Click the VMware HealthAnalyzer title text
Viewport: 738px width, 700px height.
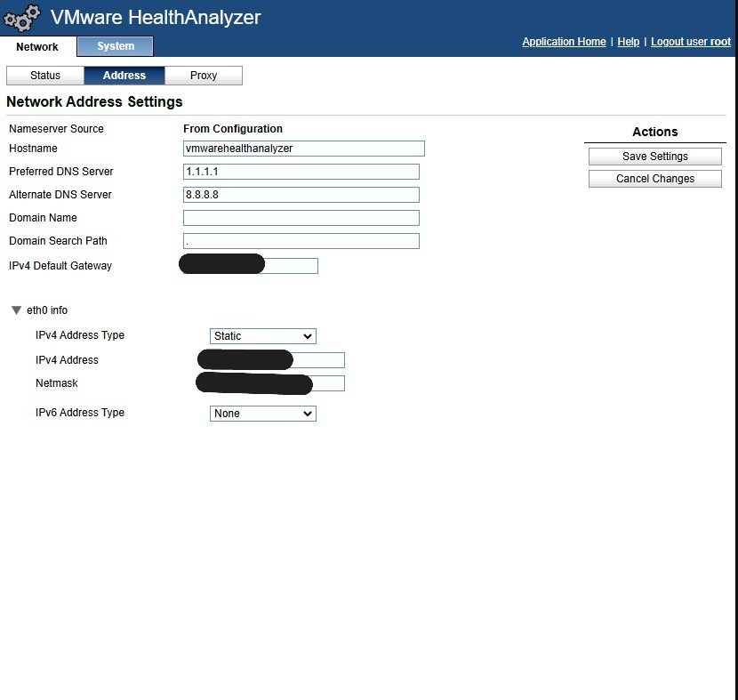156,18
